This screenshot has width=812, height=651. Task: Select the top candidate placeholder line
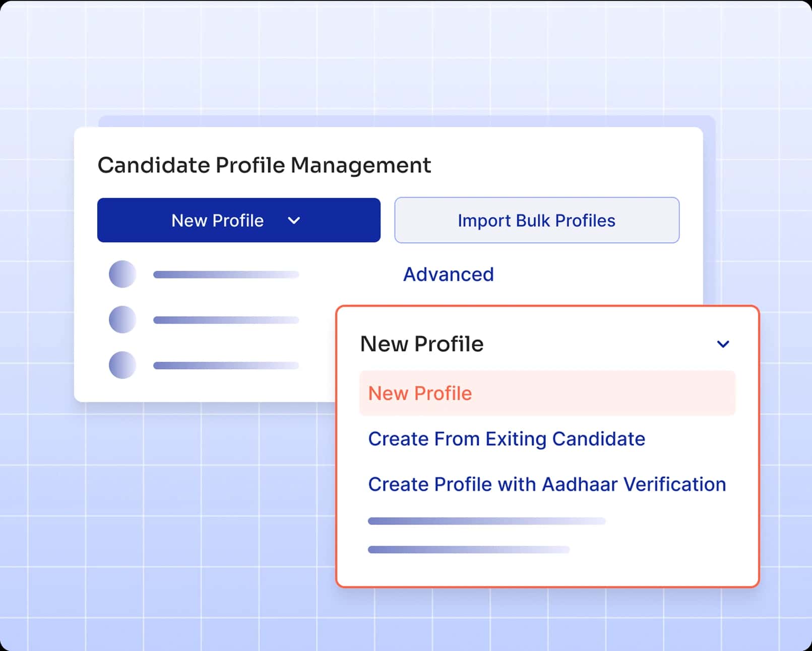(x=226, y=275)
